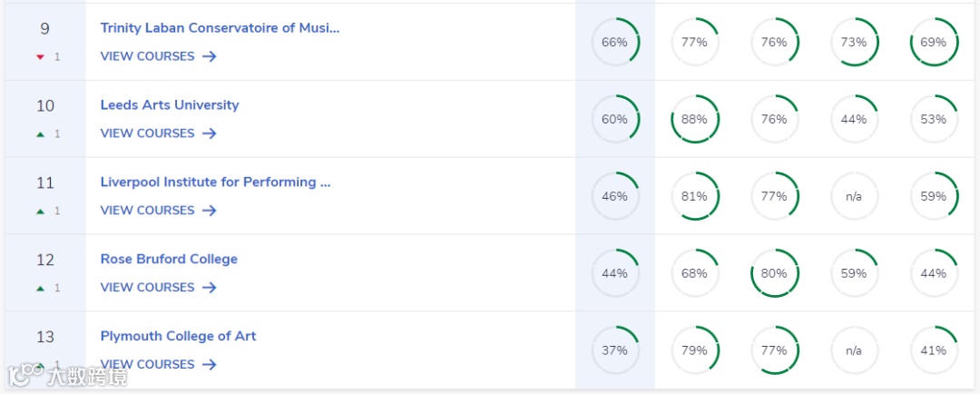Click Rose Bruford's 80% progress ring
Viewport: 980px width, 394px height.
tap(775, 274)
